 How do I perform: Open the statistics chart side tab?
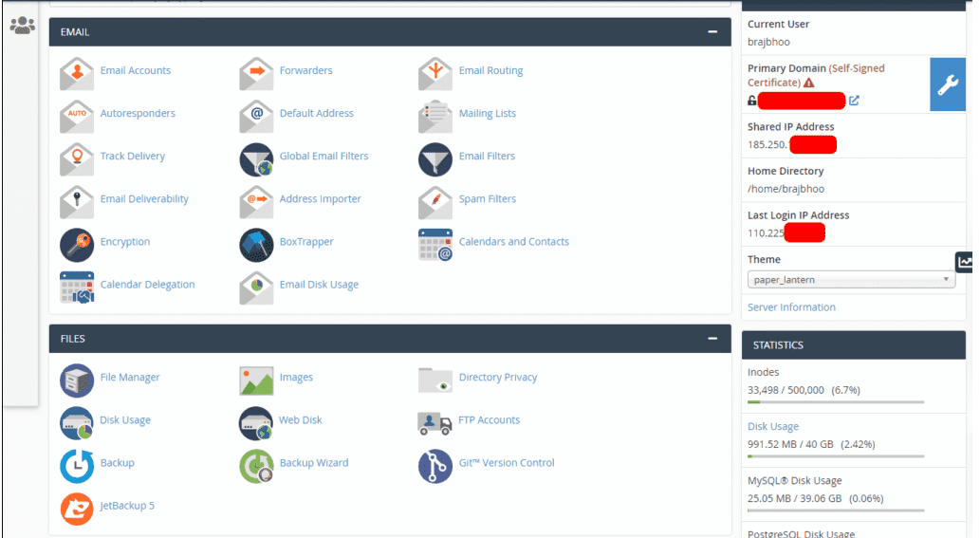coord(965,263)
